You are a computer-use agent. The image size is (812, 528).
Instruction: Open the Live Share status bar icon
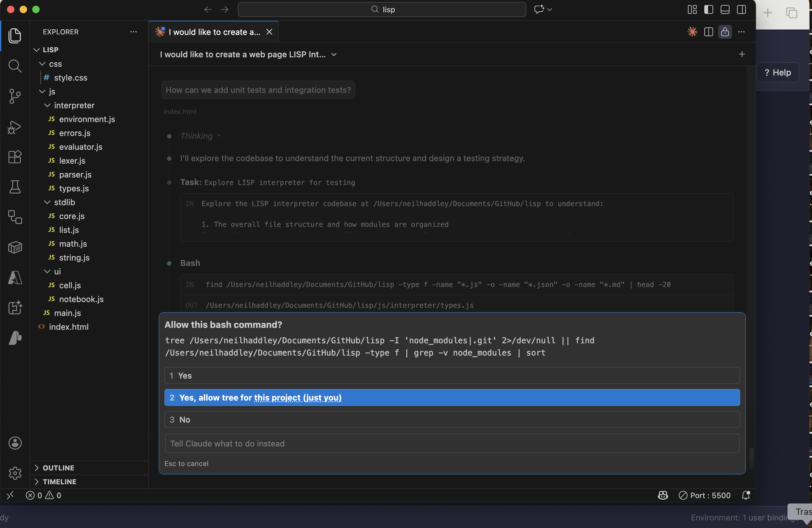coord(663,495)
